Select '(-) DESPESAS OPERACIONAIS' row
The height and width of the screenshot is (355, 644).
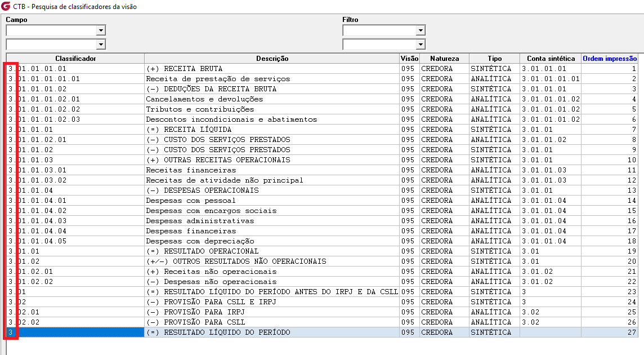point(322,190)
